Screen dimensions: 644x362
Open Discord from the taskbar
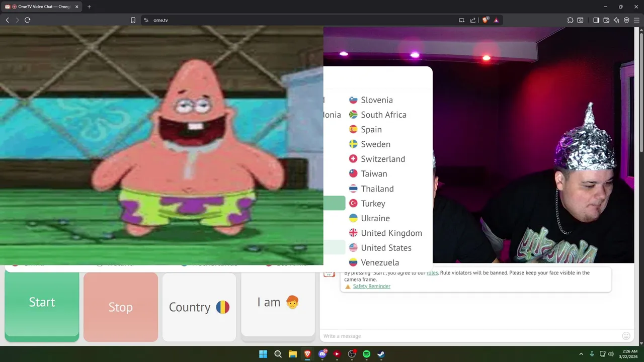[323, 354]
